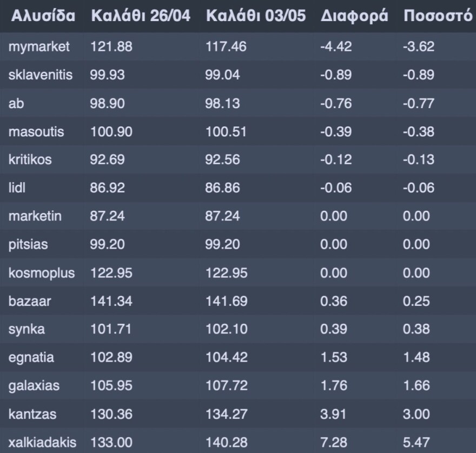Select the ab chain cell
This screenshot has width=476, height=453.
click(14, 104)
